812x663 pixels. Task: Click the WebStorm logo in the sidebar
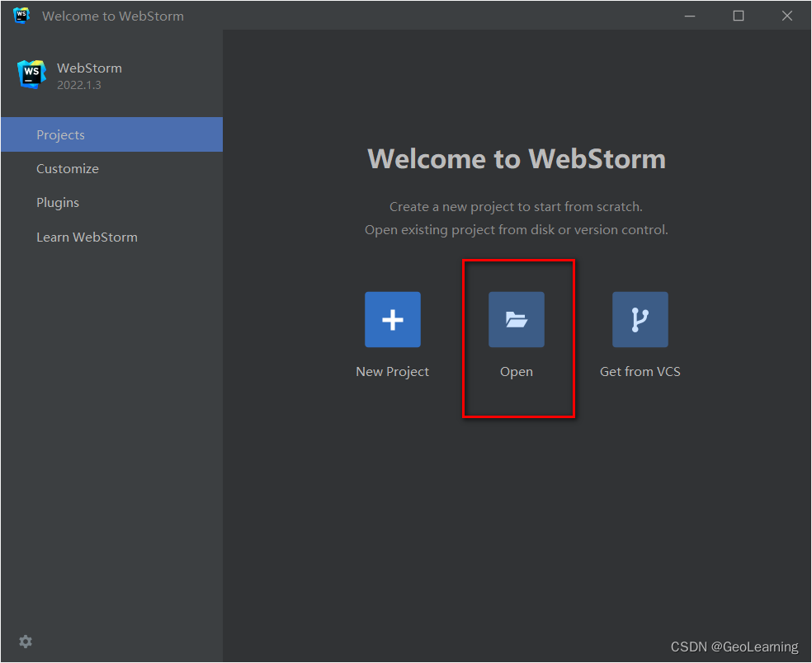[31, 74]
